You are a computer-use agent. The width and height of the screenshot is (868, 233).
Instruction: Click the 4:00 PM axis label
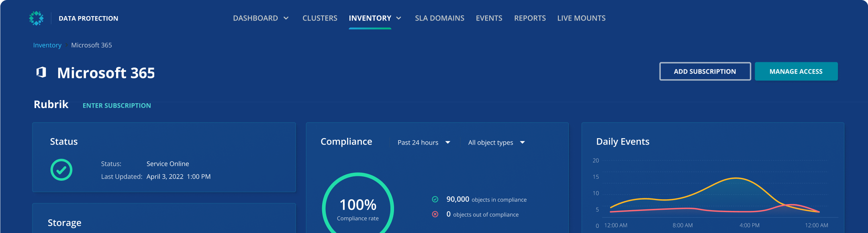tap(750, 225)
